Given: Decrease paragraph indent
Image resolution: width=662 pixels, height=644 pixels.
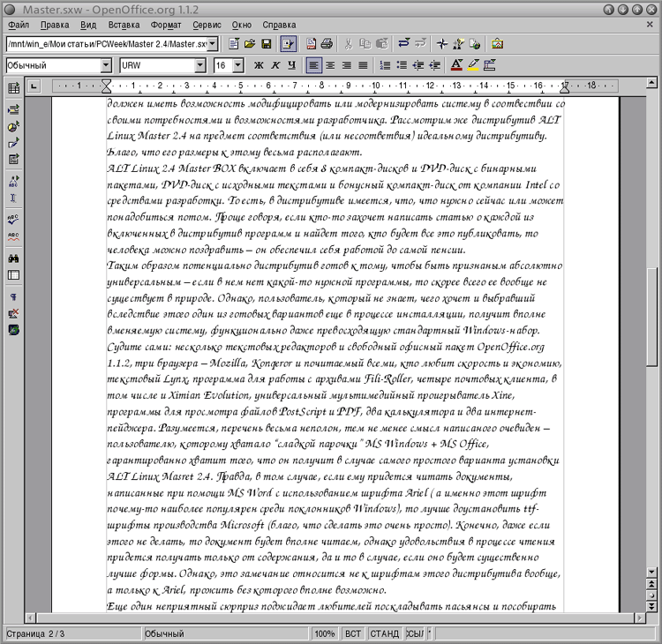Looking at the screenshot, I should pos(418,65).
